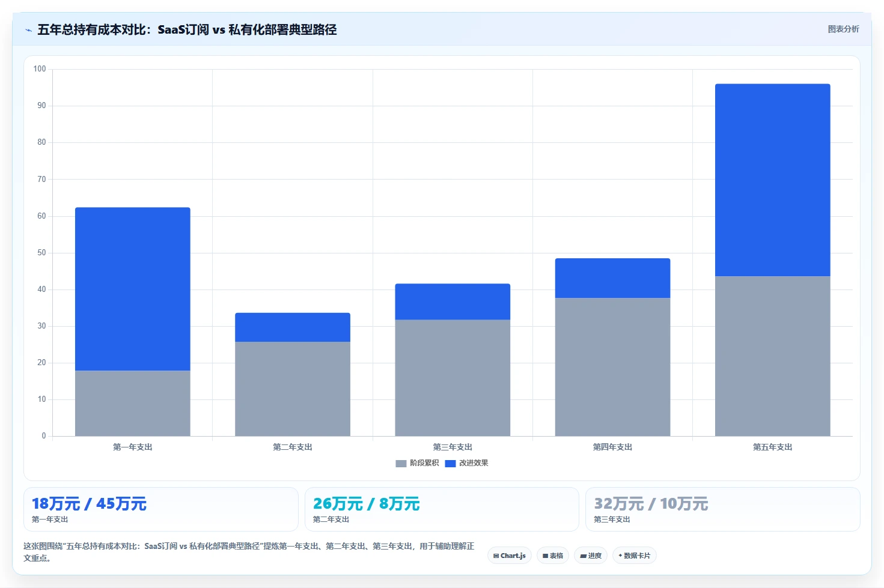This screenshot has height=588, width=884.
Task: Open the 18万元 / 45万元 data card
Action: [161, 509]
